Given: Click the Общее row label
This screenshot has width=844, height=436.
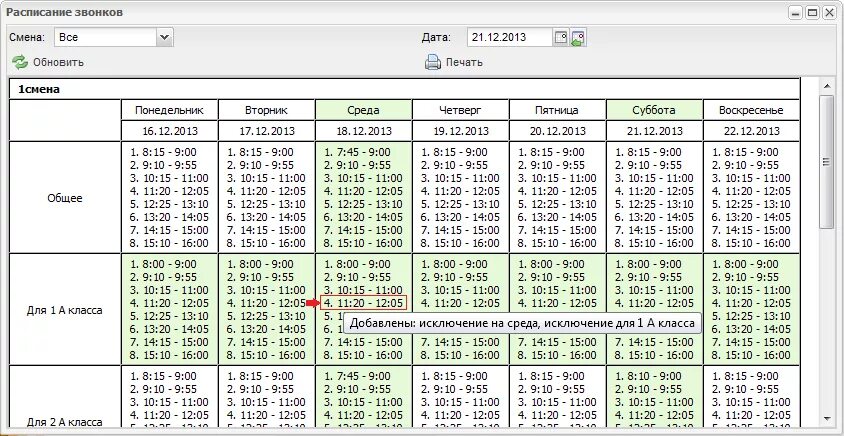Looking at the screenshot, I should 65,198.
